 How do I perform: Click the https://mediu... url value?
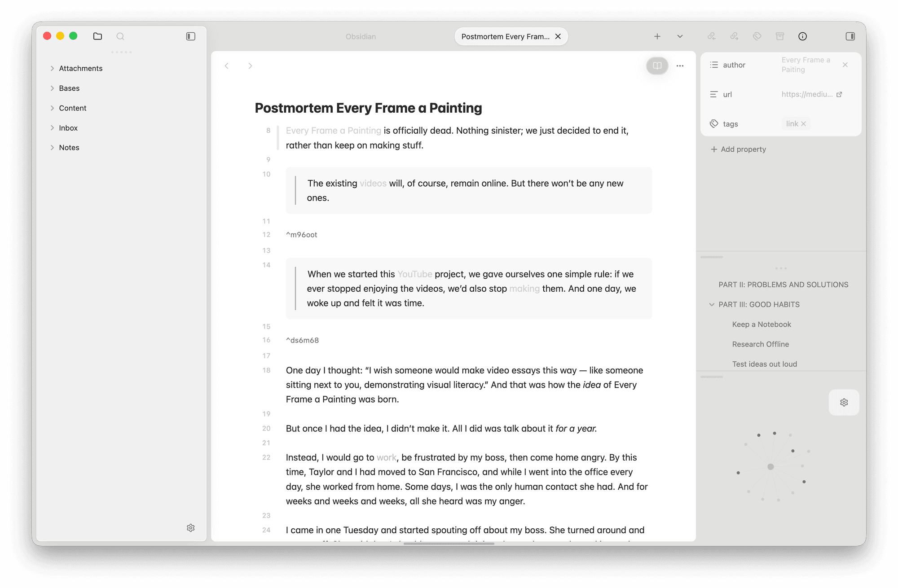click(x=807, y=94)
